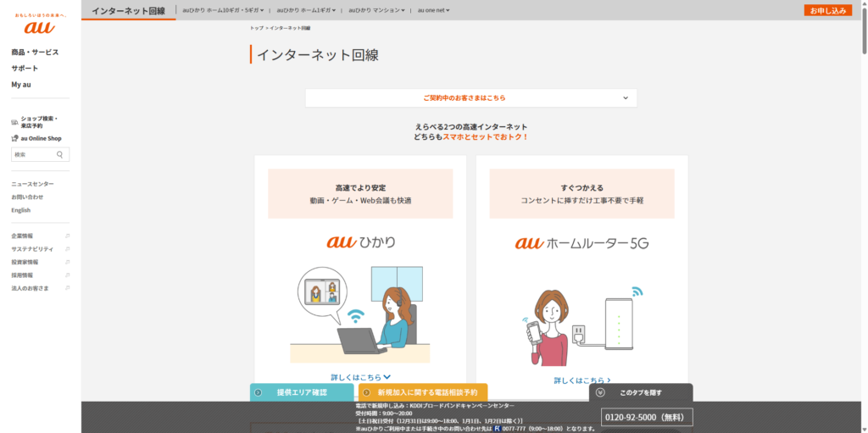Open 企業情報 link

click(22, 236)
